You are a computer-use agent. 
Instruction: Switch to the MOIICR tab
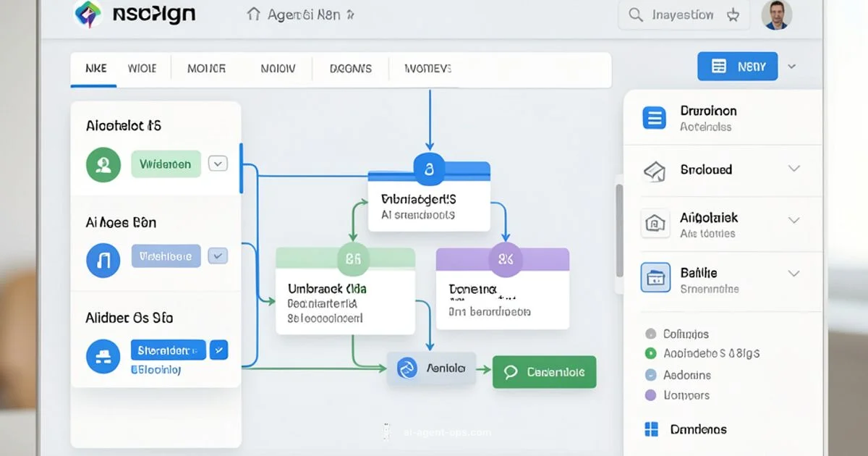pos(206,69)
